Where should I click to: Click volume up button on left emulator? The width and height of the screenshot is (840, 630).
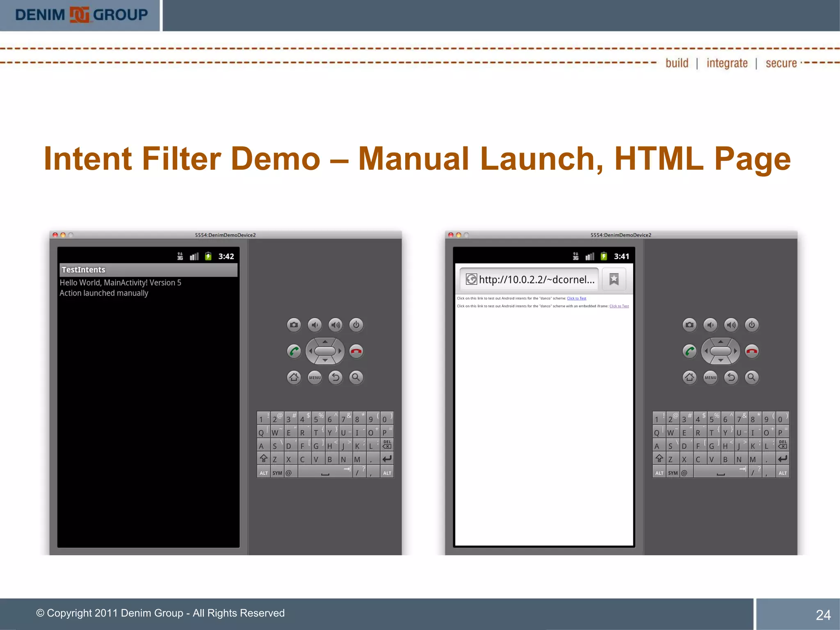[x=336, y=325]
